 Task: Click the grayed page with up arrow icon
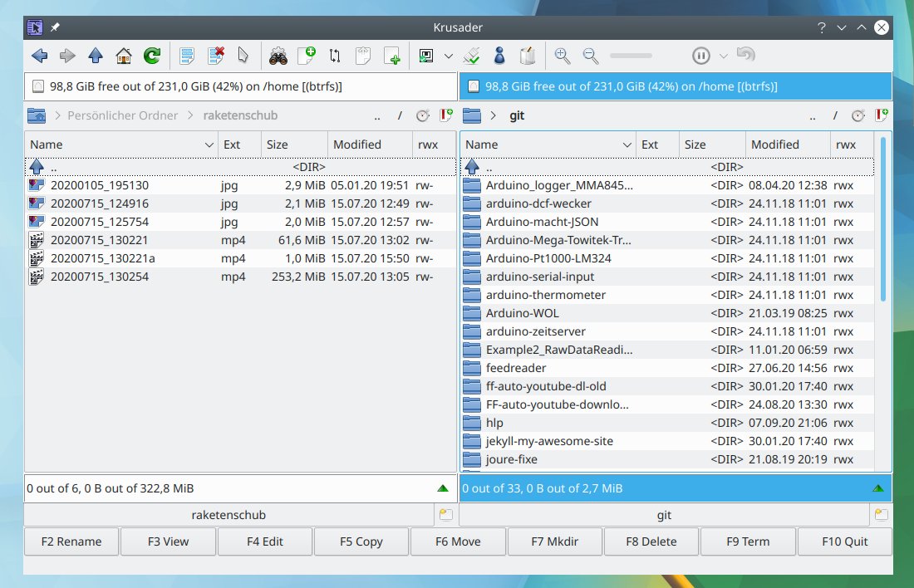363,56
